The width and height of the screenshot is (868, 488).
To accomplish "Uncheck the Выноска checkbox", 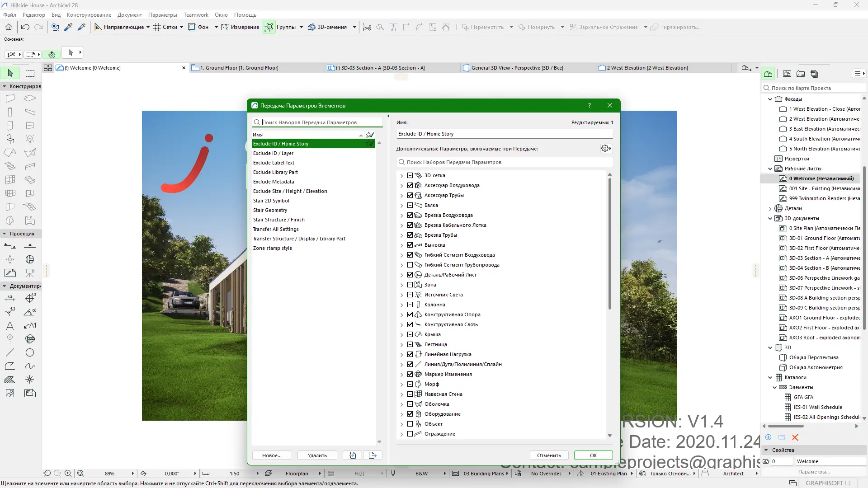I will tap(410, 245).
